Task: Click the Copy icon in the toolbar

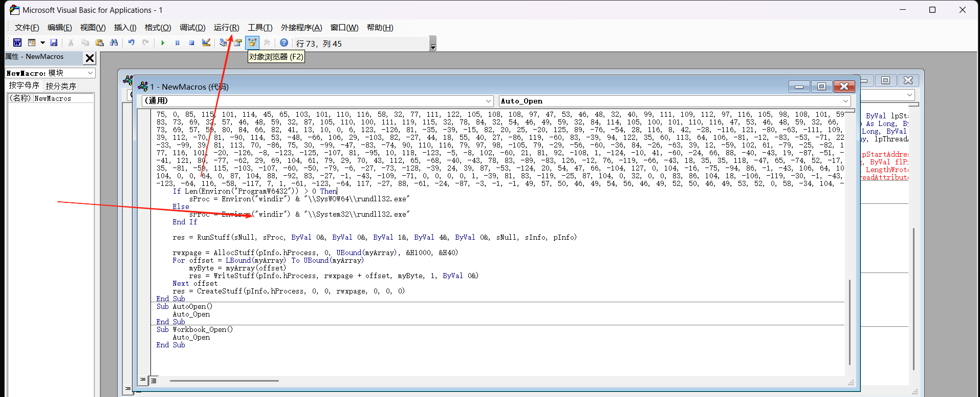Action: tap(85, 43)
